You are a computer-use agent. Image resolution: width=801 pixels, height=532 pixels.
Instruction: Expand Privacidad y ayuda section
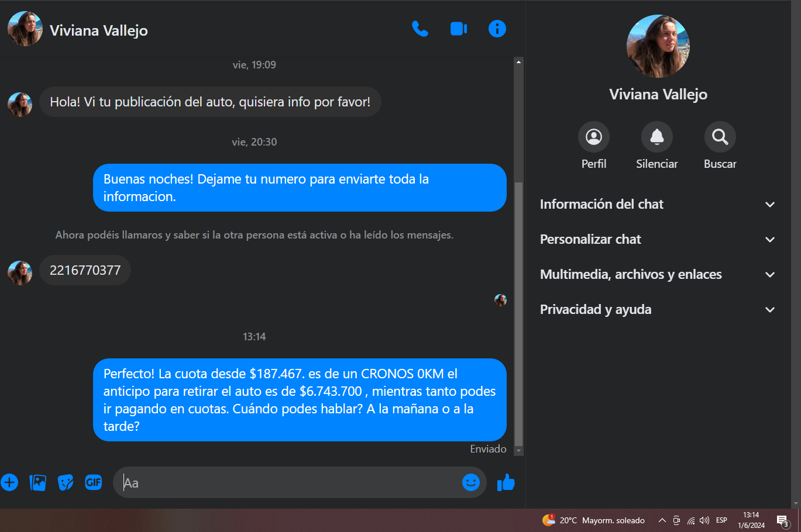pos(658,309)
